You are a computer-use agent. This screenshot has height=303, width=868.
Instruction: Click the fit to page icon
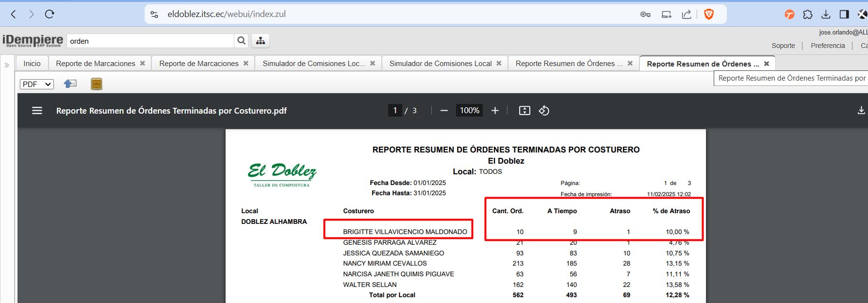tap(524, 111)
